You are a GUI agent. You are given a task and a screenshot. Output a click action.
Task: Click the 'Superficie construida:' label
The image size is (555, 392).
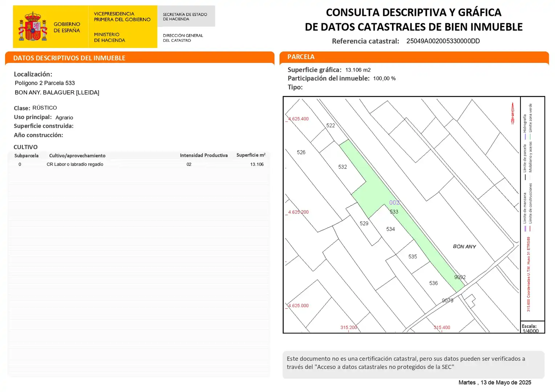coord(44,126)
